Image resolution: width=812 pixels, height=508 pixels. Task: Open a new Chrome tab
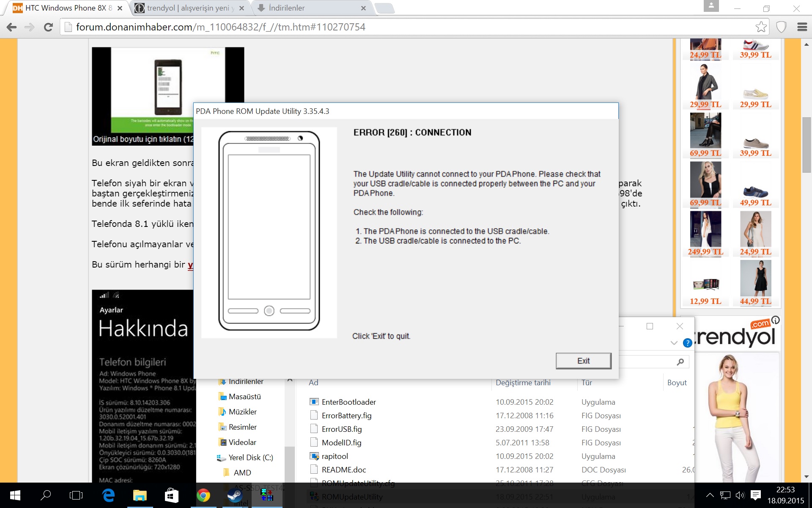384,8
